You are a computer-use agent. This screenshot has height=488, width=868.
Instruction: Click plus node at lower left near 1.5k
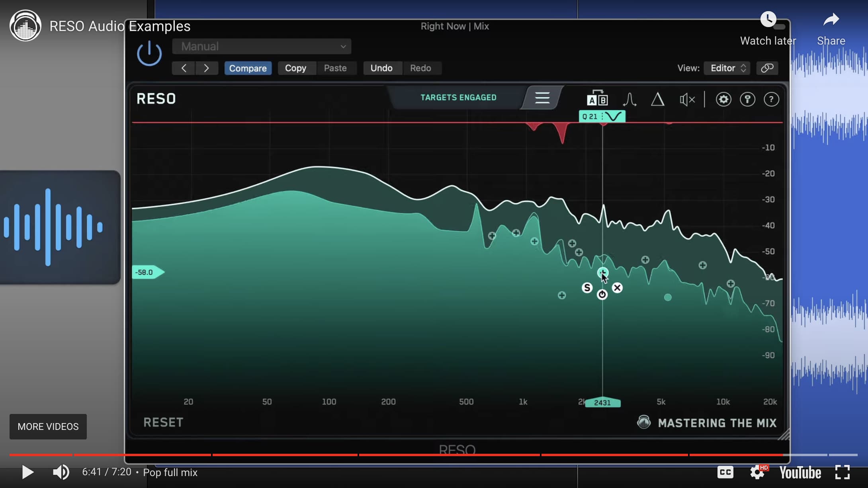click(561, 295)
